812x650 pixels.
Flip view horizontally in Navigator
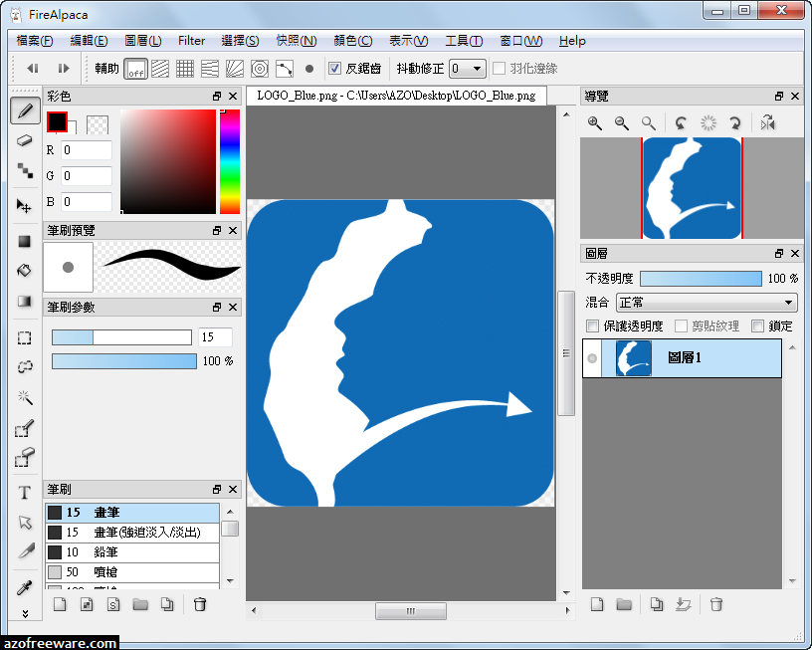(767, 123)
